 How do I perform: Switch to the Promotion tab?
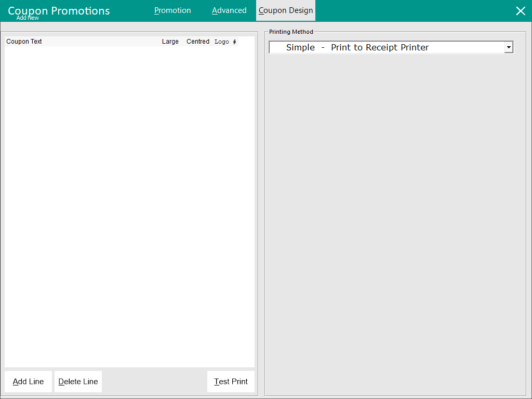[172, 10]
